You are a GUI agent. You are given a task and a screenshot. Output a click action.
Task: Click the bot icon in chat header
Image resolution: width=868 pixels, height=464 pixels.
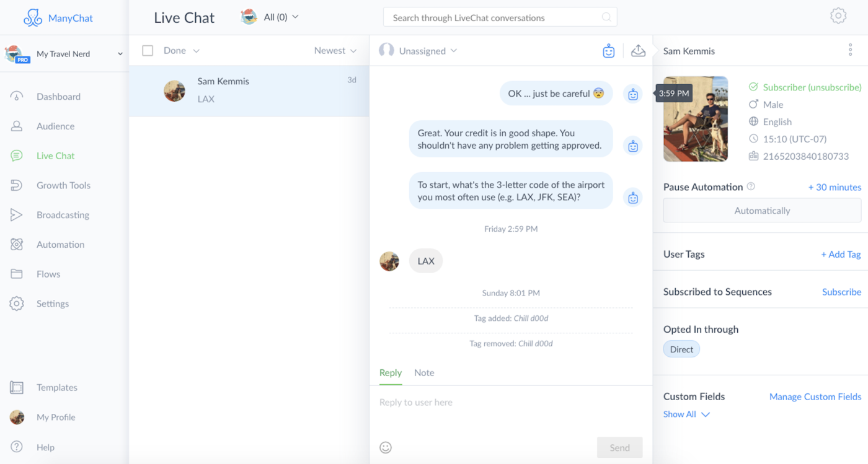(609, 51)
